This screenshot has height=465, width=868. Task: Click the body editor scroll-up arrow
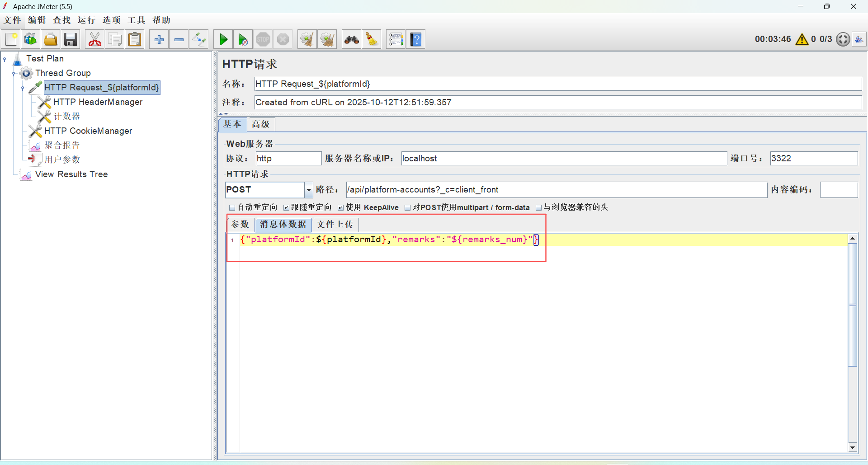pos(853,239)
